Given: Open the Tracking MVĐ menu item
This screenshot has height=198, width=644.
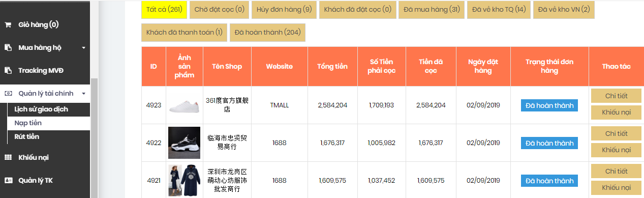Looking at the screenshot, I should click(41, 70).
